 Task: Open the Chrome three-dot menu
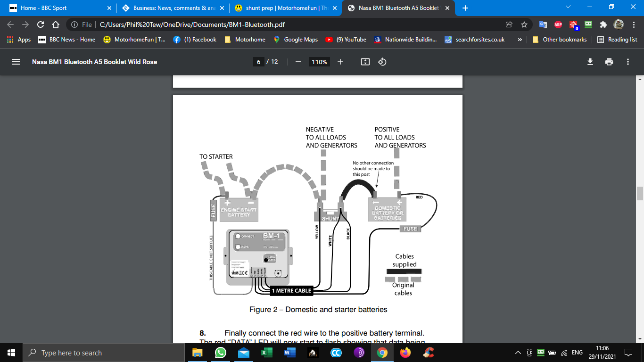coord(633,25)
